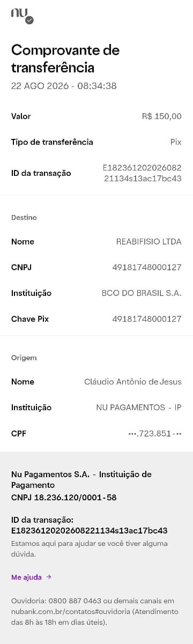
Task: Select the Chave Pix key value
Action: coord(147,319)
